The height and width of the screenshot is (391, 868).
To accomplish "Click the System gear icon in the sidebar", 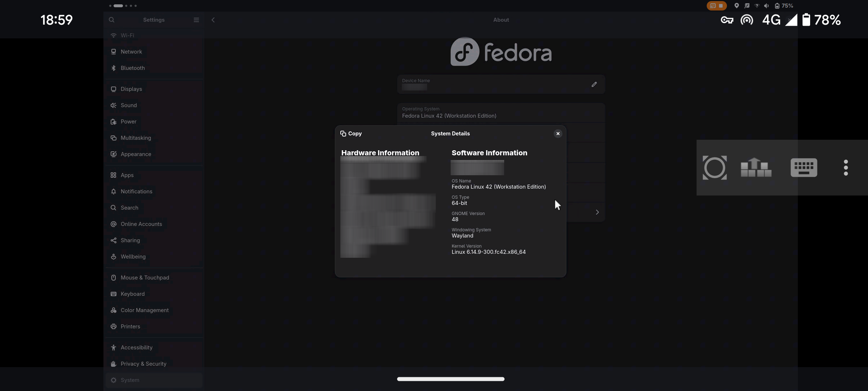I will point(114,380).
